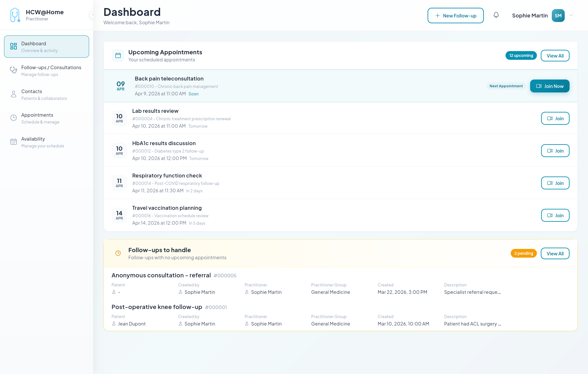Click the video camera icon on the Join Now button
Viewport: 588px width, 374px height.
pos(539,86)
